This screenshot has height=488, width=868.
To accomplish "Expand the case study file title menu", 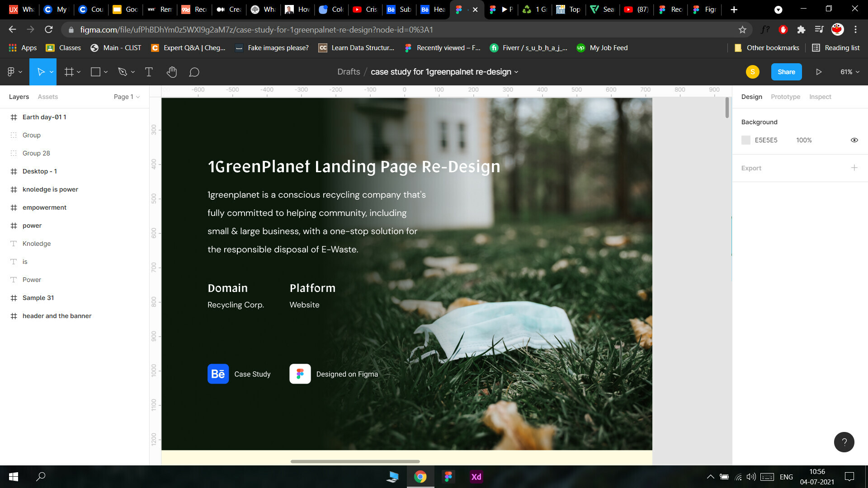I will coord(516,71).
